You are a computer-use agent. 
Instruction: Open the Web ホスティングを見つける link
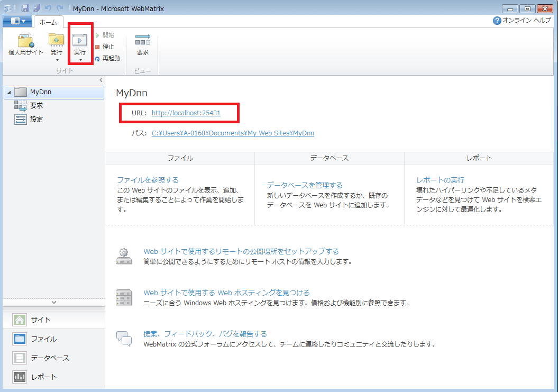point(226,293)
